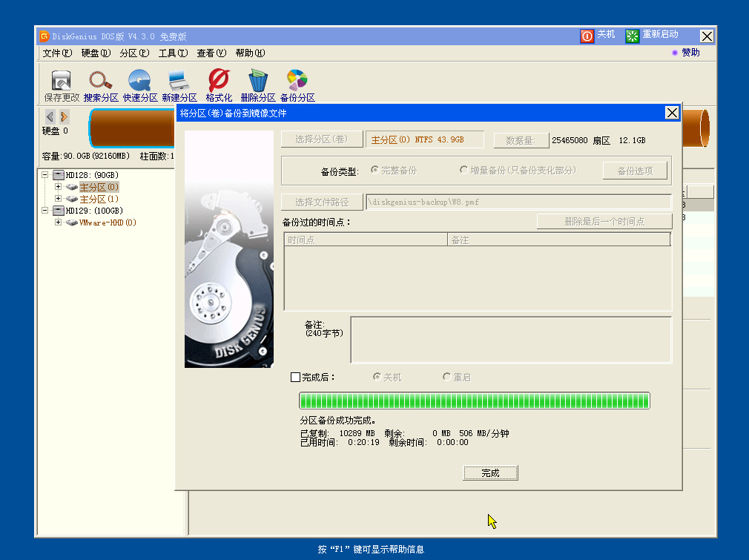
Task: Open the 分区(P) menu
Action: click(134, 53)
